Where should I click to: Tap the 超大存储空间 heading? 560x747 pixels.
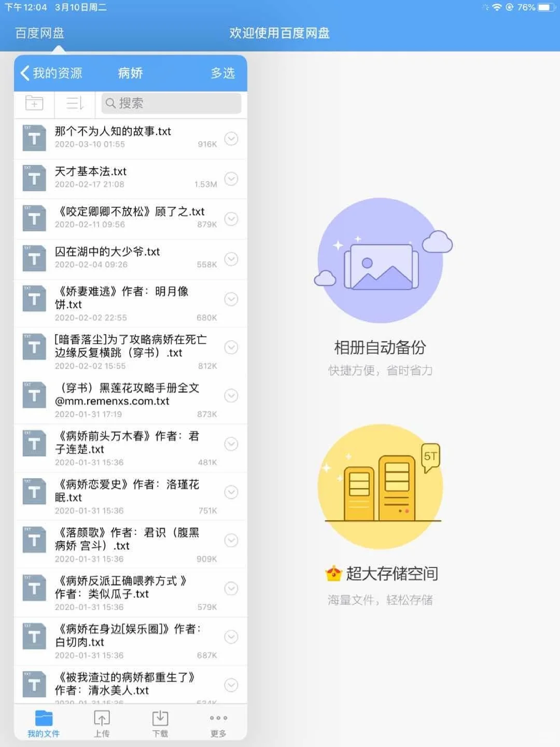tap(392, 573)
